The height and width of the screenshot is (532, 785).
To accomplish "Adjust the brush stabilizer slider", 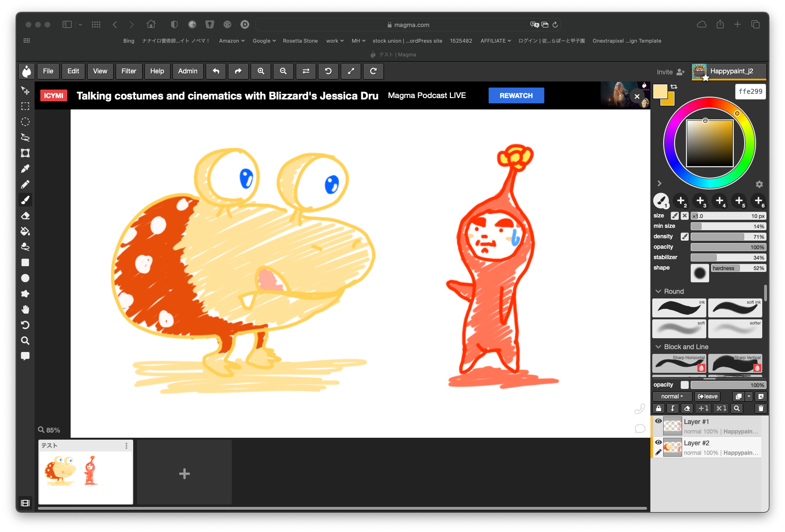I will tap(728, 258).
